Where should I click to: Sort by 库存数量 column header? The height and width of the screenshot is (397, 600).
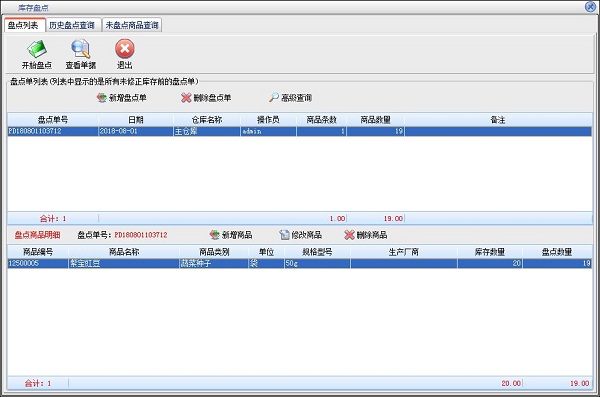(490, 252)
